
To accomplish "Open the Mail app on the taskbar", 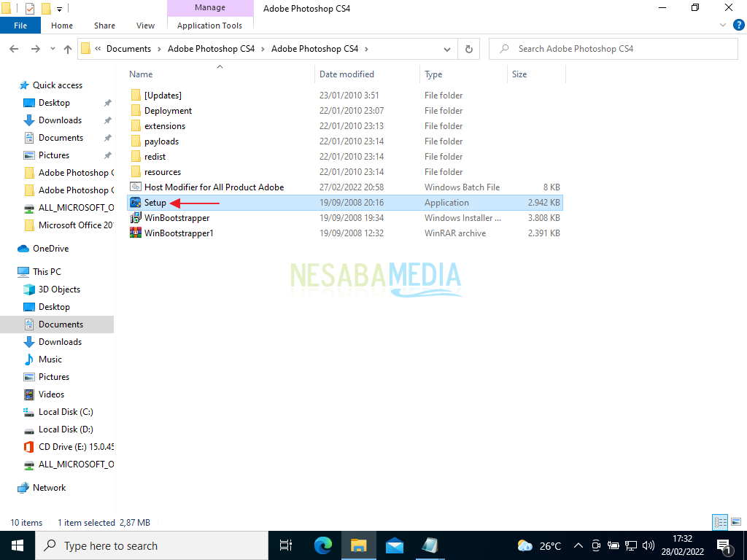I will [394, 545].
